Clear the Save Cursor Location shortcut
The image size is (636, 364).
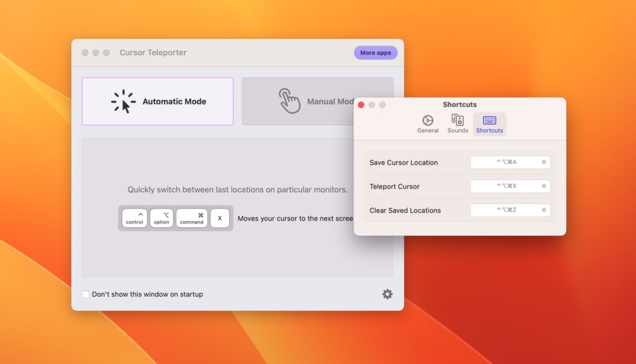tap(545, 162)
